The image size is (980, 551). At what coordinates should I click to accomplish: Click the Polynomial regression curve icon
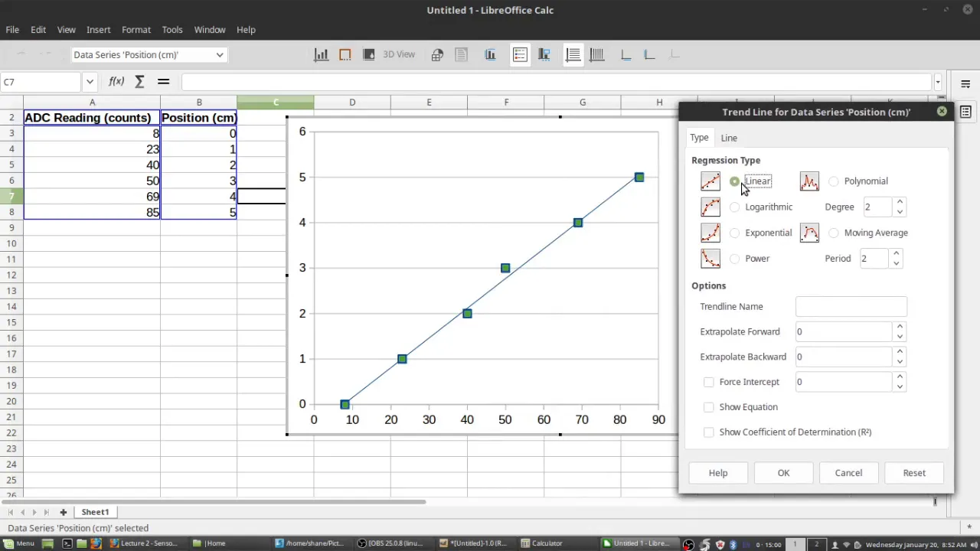point(809,181)
